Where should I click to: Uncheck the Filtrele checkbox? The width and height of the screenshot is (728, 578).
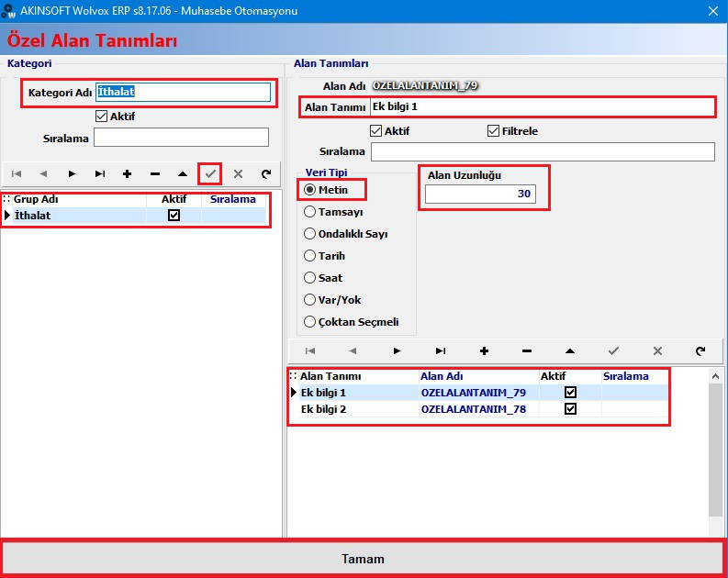coord(493,131)
